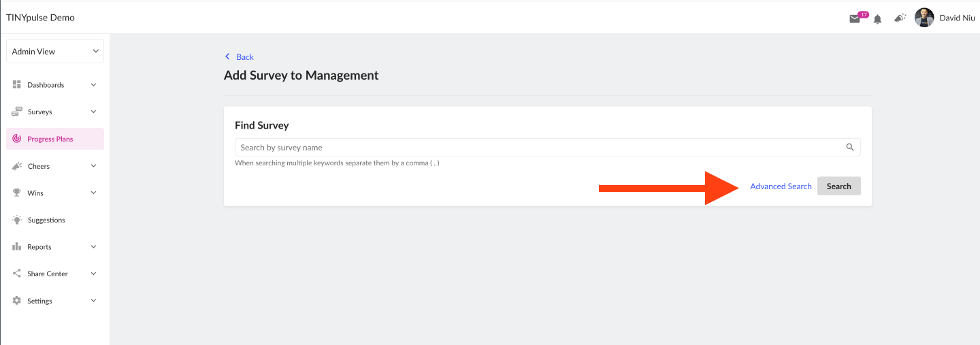Open Reports menu label

coord(39,247)
